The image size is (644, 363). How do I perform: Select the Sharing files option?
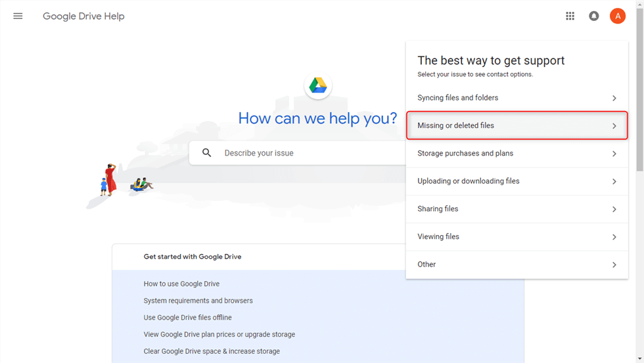click(x=438, y=209)
